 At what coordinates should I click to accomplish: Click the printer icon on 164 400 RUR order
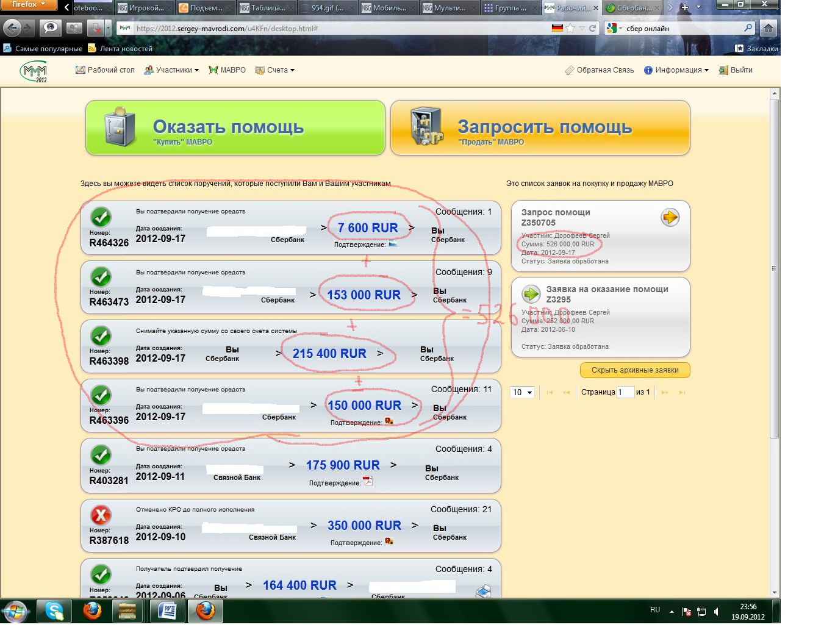pyautogui.click(x=483, y=591)
